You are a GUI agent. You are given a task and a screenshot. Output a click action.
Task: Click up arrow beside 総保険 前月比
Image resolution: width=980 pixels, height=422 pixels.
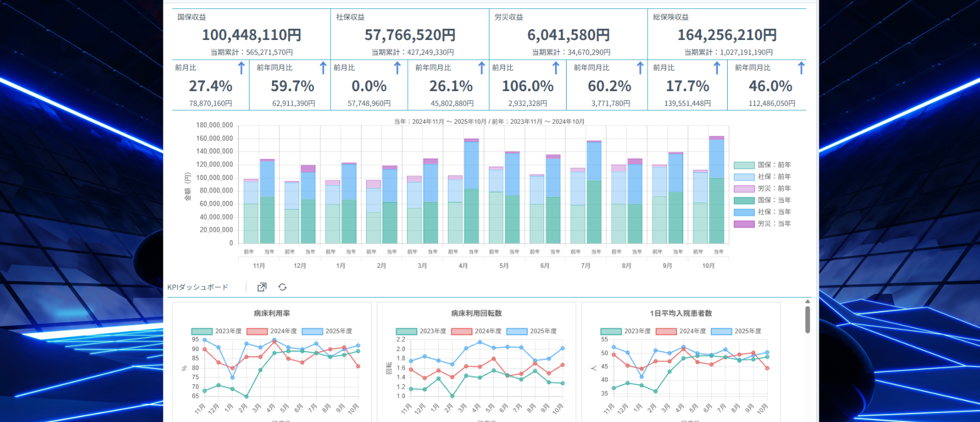click(x=717, y=68)
